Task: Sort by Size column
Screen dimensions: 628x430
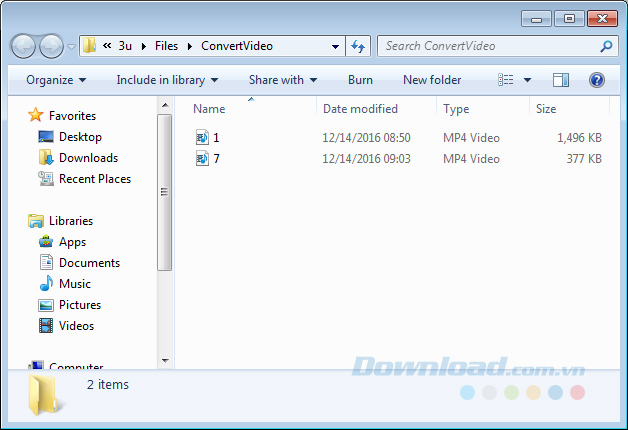Action: coord(546,109)
